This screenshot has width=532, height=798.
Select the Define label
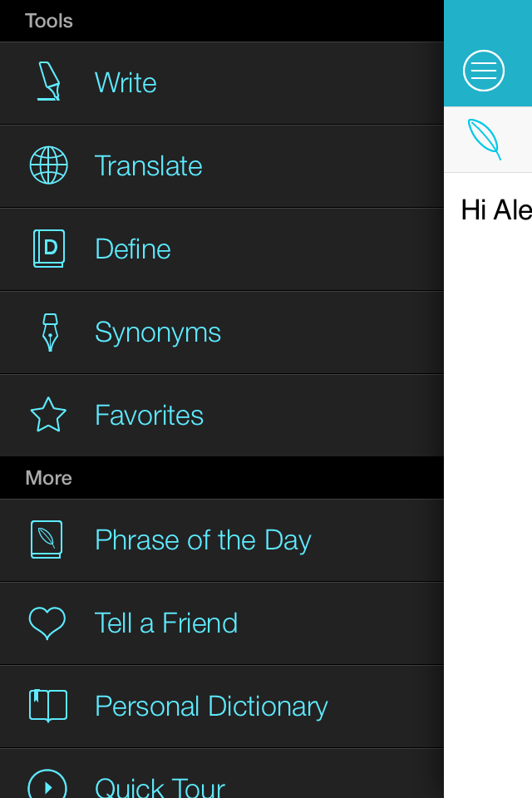coord(133,249)
